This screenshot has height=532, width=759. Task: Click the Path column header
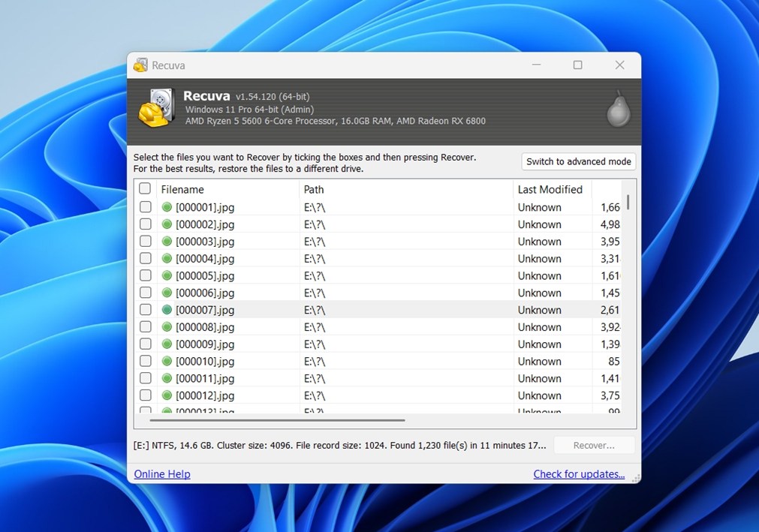coord(314,189)
